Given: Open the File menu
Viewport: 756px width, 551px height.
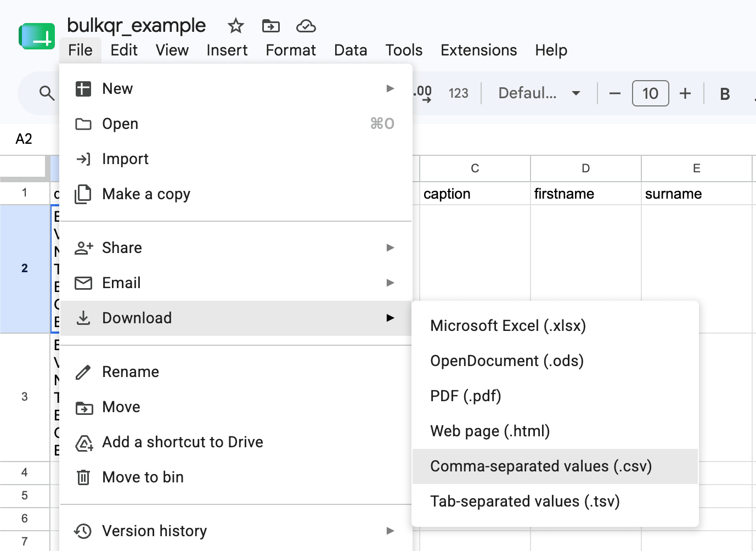Looking at the screenshot, I should [80, 50].
